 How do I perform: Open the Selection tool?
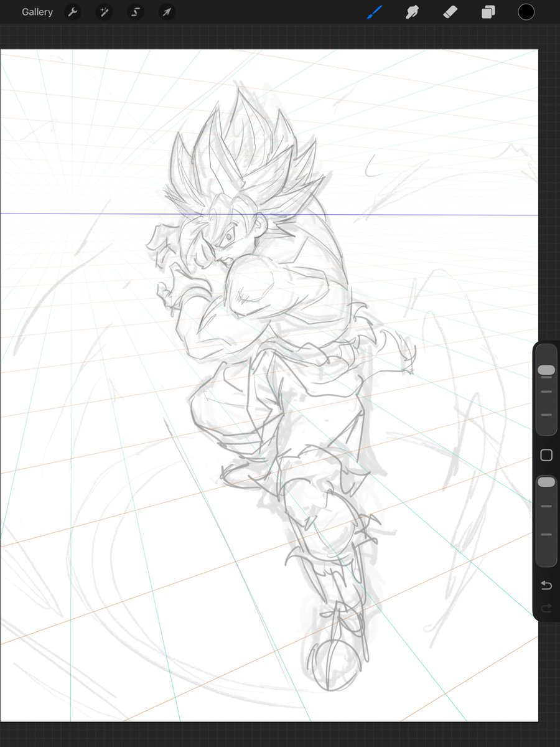135,12
